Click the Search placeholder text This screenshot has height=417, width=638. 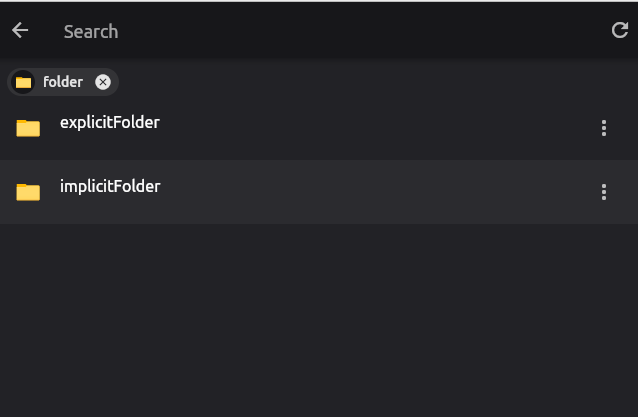[x=91, y=32]
